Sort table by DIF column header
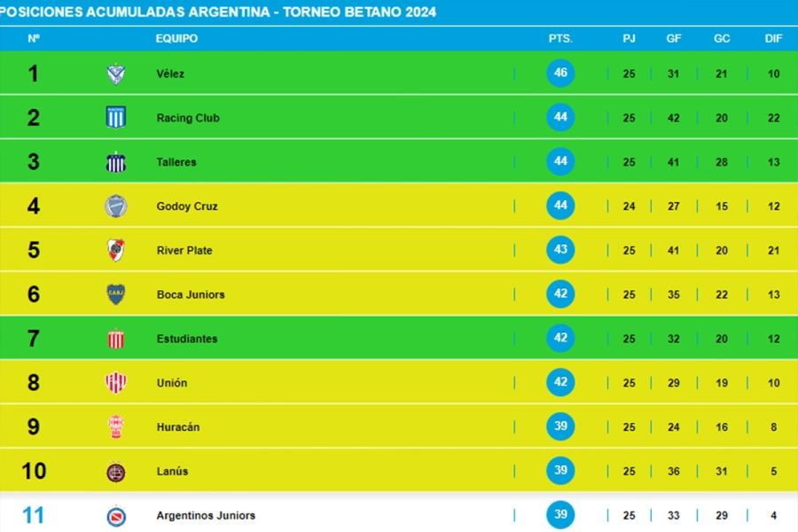798x532 pixels. (773, 39)
